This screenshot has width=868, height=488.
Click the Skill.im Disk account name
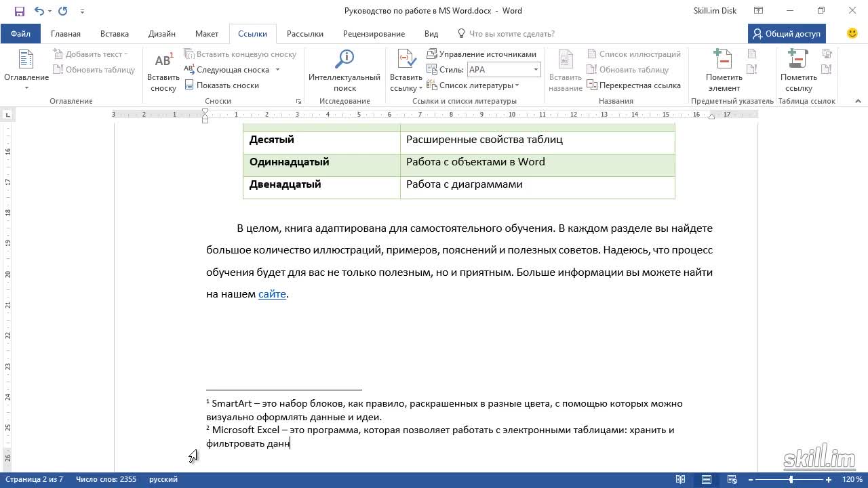point(715,11)
